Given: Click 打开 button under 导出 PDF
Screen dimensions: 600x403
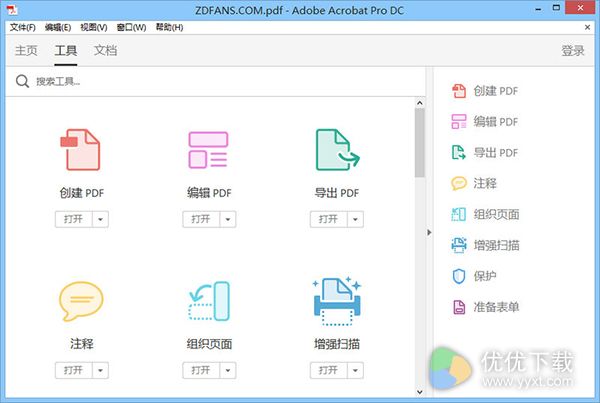Looking at the screenshot, I should [328, 219].
